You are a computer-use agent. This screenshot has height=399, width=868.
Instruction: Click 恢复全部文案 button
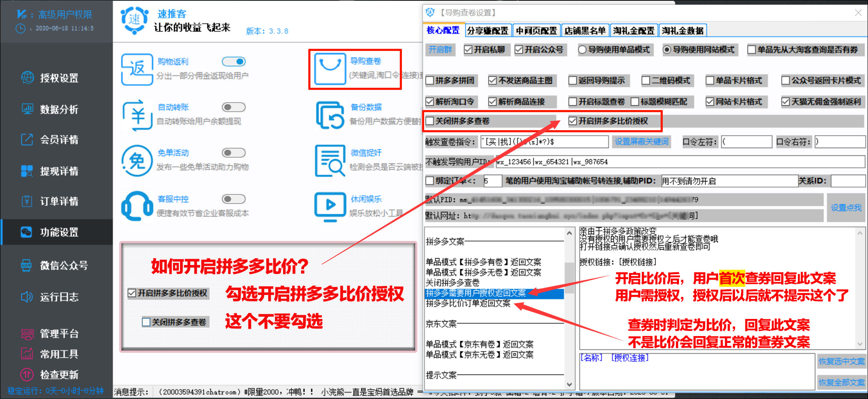(x=841, y=382)
